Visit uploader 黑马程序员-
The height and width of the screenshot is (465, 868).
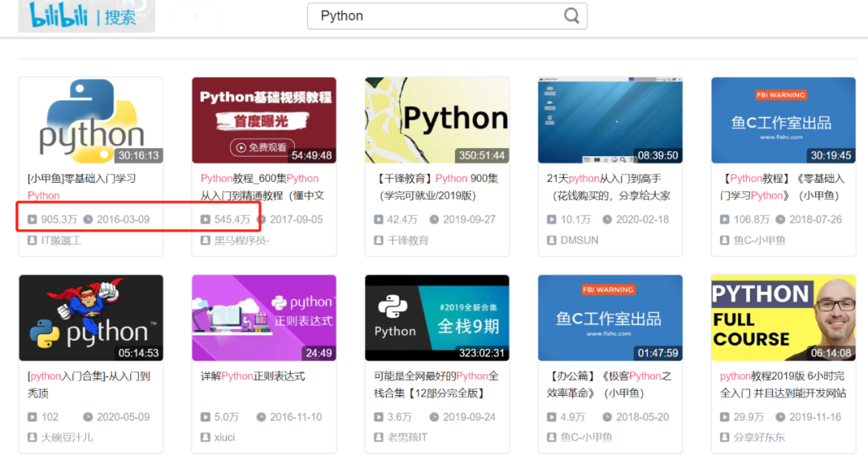[242, 241]
